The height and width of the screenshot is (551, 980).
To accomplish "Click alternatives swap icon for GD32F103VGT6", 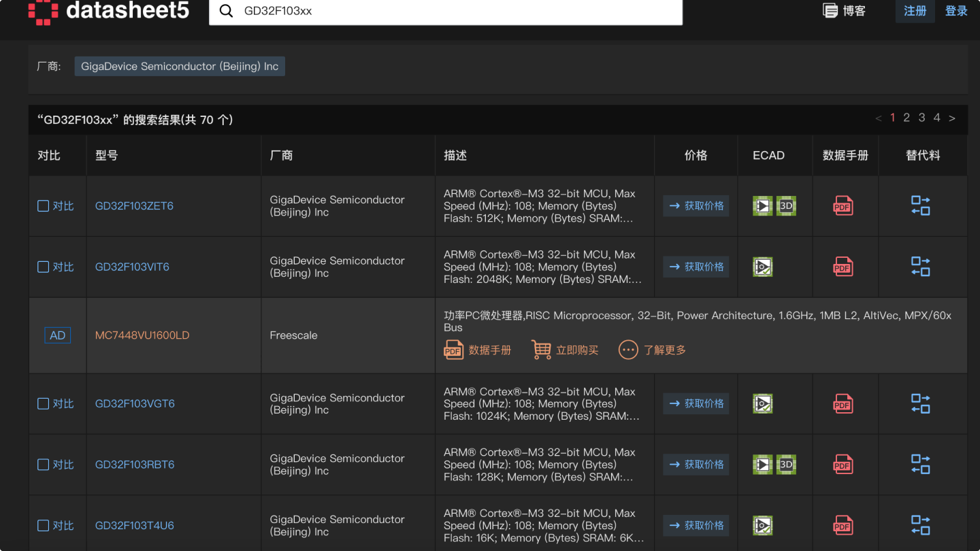I will click(x=921, y=403).
